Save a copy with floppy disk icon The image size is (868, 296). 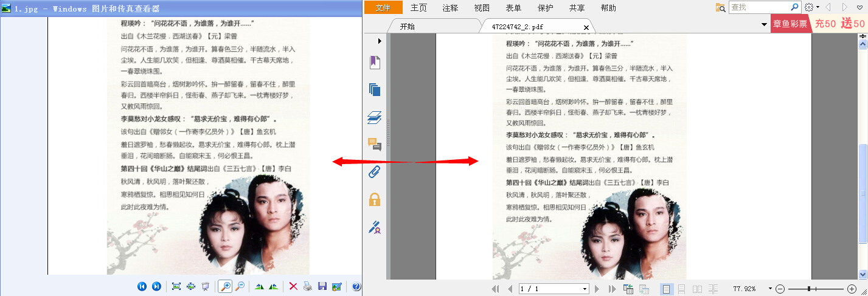pos(322,286)
